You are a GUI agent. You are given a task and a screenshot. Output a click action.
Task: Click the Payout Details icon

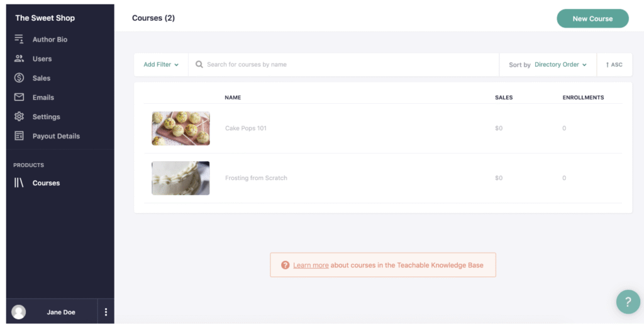[19, 136]
